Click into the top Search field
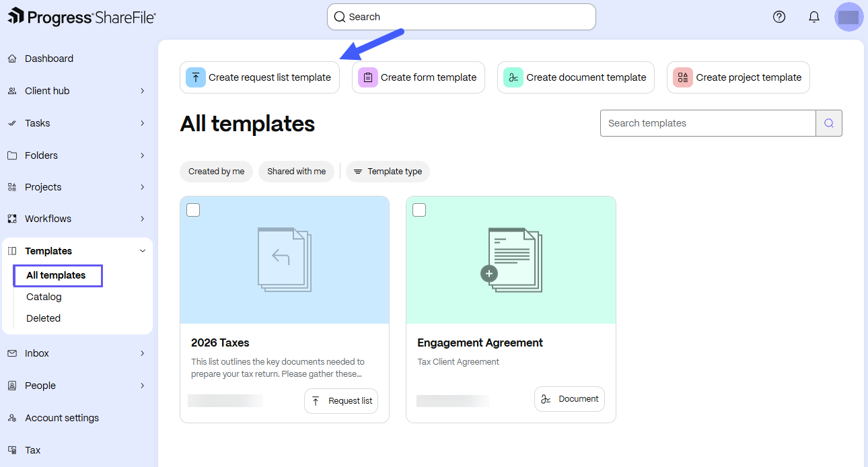868x467 pixels. [x=462, y=17]
